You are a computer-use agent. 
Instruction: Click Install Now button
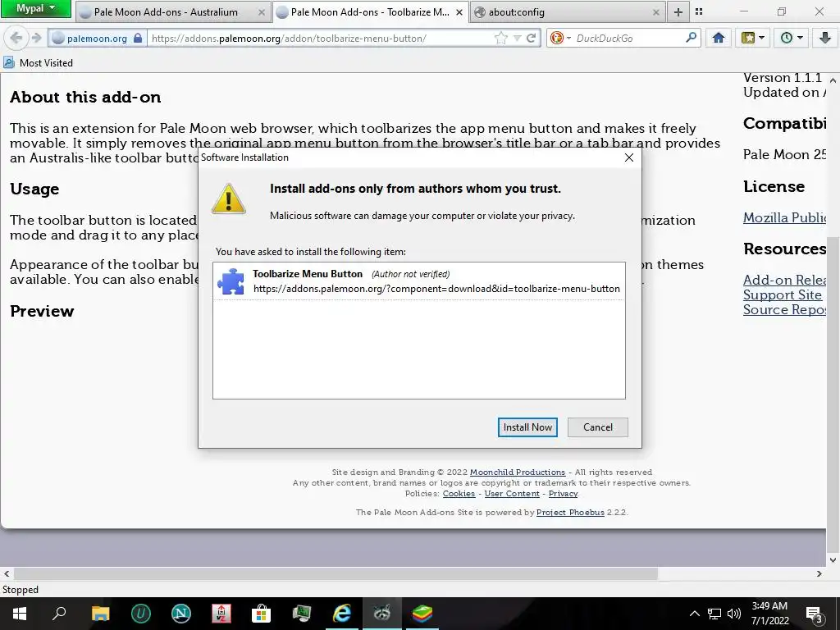tap(527, 427)
